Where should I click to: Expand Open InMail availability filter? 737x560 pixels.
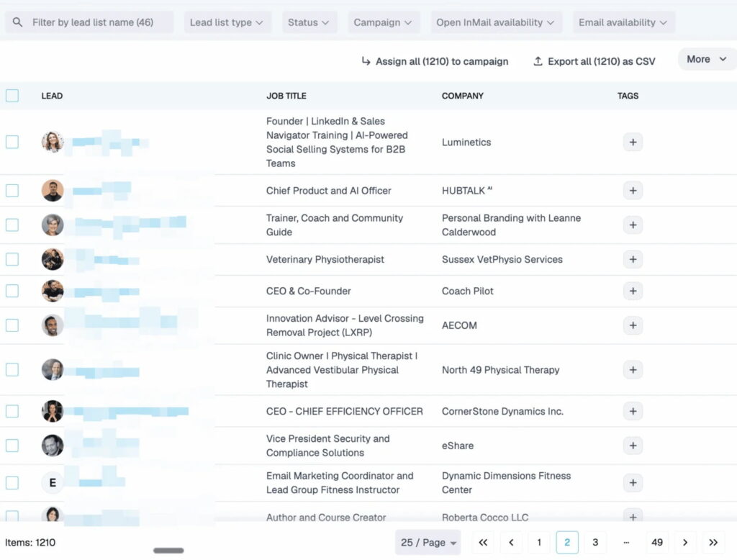click(x=496, y=22)
